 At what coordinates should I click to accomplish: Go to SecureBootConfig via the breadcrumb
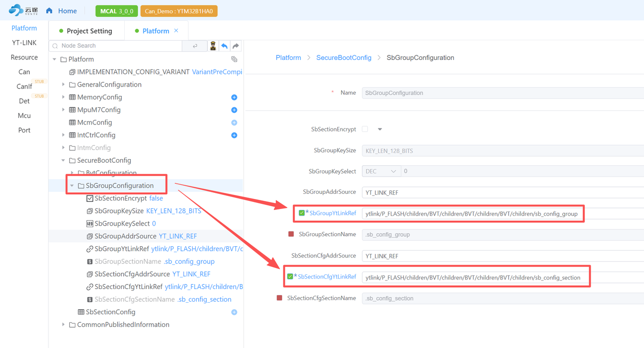(344, 58)
